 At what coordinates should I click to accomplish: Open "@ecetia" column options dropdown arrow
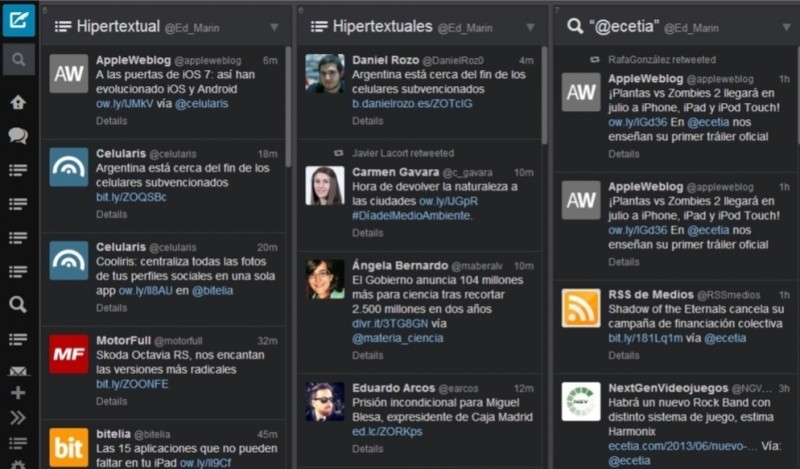coord(787,27)
